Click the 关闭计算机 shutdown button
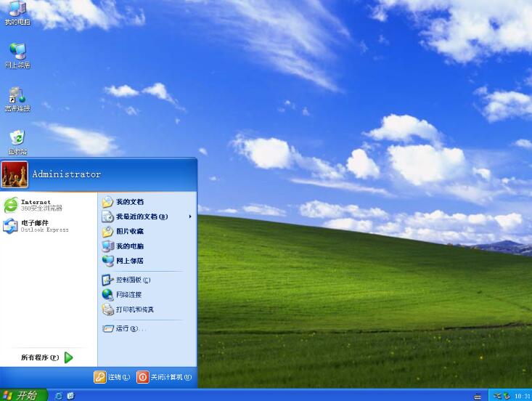Screen dimensions: 532x401 click(165, 377)
